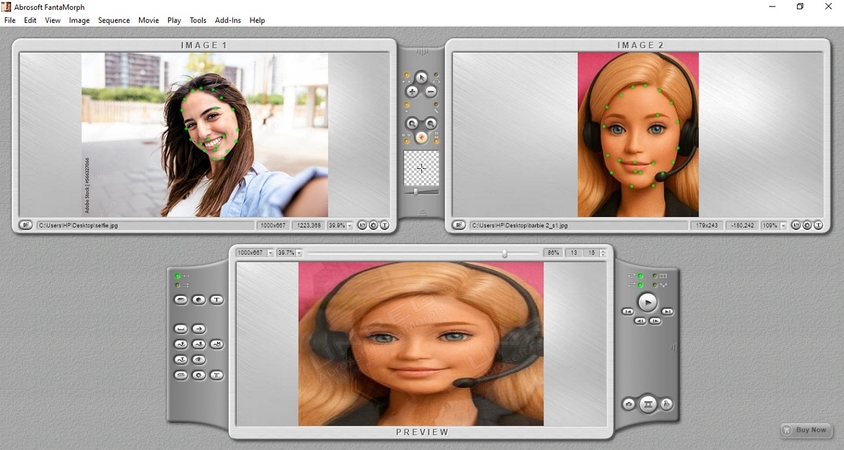Viewport: 844px width, 450px height.
Task: Open the Preview zoom dropdown at 39.7%
Action: pyautogui.click(x=299, y=253)
